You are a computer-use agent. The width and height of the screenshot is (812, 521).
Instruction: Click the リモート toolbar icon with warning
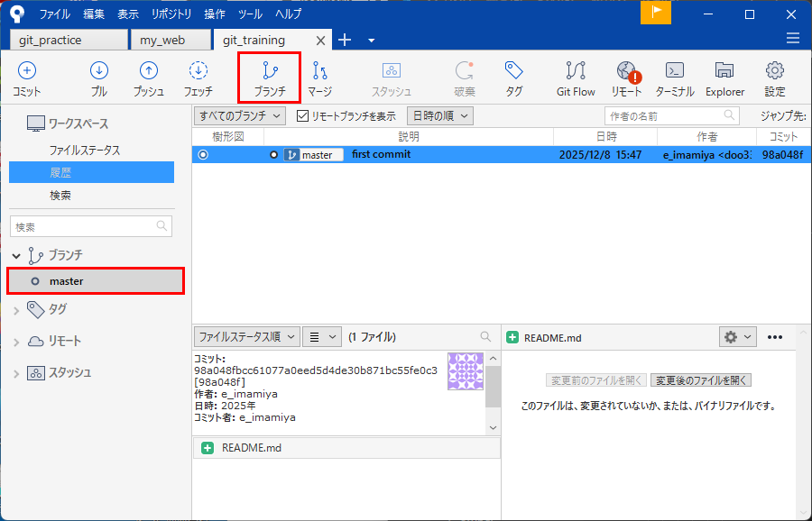[x=627, y=78]
